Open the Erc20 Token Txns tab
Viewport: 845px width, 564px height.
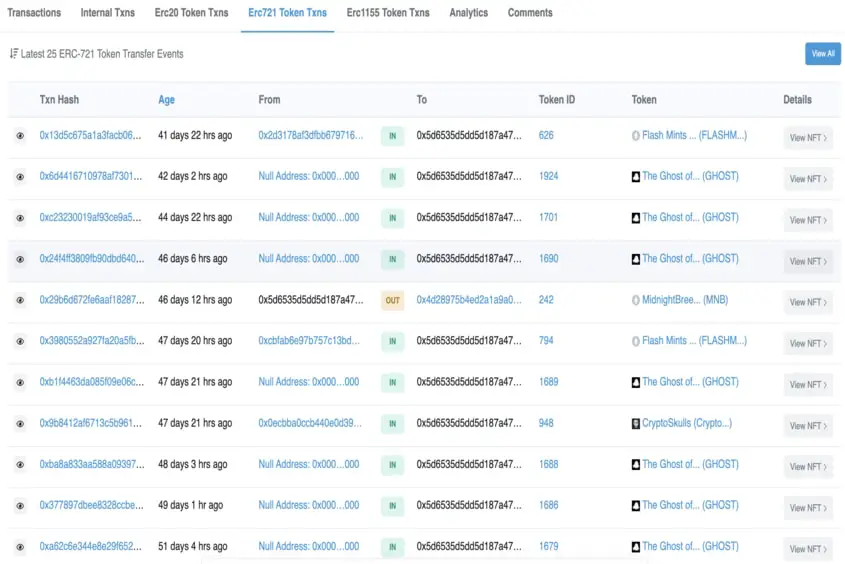point(191,12)
